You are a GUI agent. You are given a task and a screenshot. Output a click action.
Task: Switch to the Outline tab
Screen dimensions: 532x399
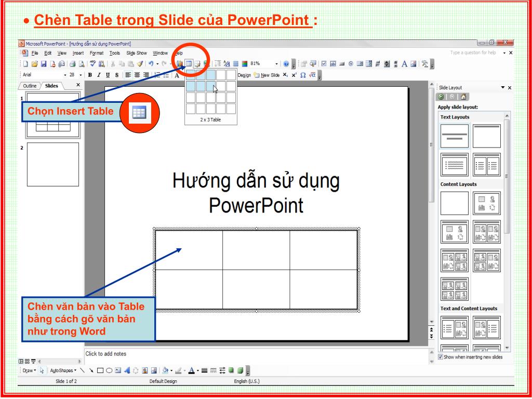point(30,86)
